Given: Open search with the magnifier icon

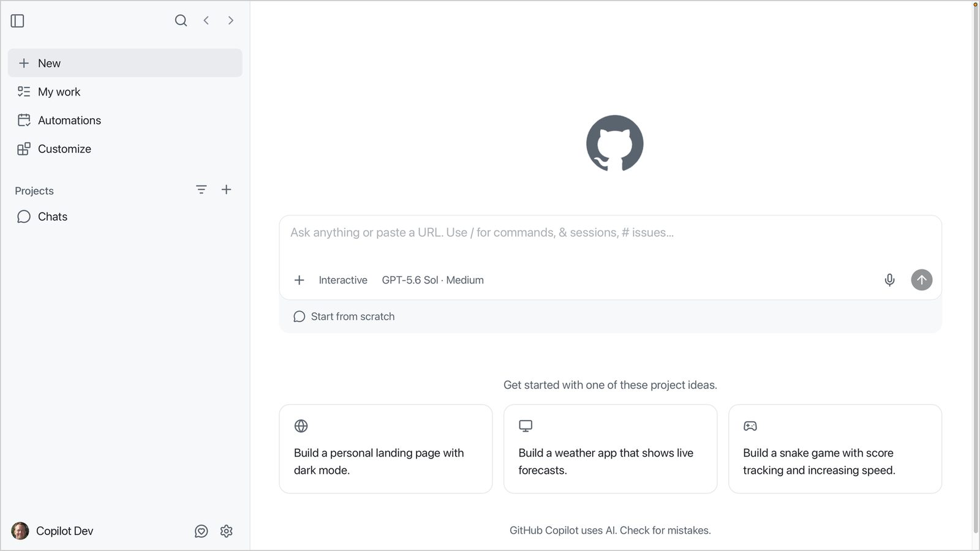Looking at the screenshot, I should point(181,20).
